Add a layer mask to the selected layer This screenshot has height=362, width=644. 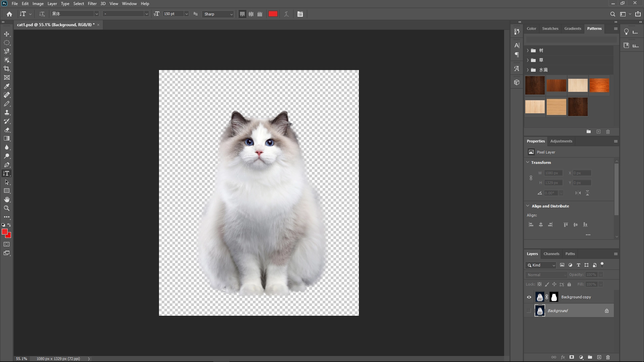click(x=571, y=357)
